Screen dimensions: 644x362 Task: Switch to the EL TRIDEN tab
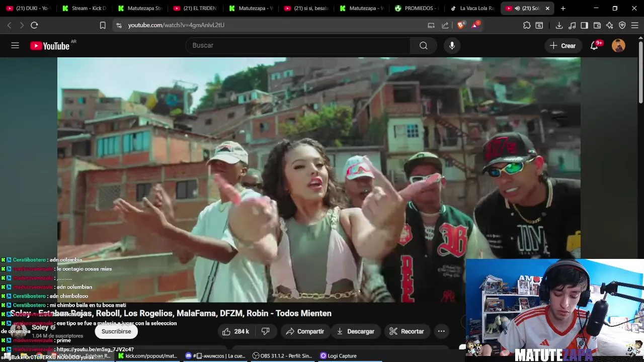[195, 9]
